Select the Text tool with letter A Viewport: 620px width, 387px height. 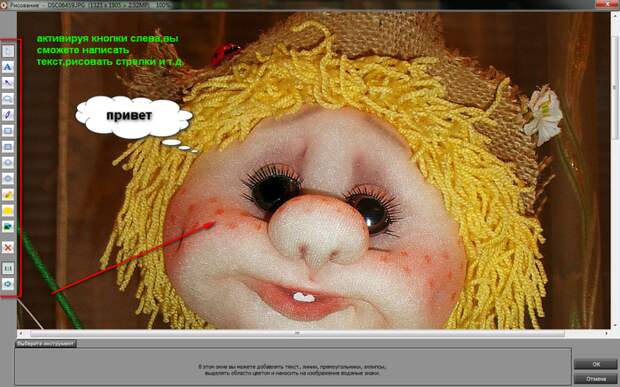click(x=8, y=67)
